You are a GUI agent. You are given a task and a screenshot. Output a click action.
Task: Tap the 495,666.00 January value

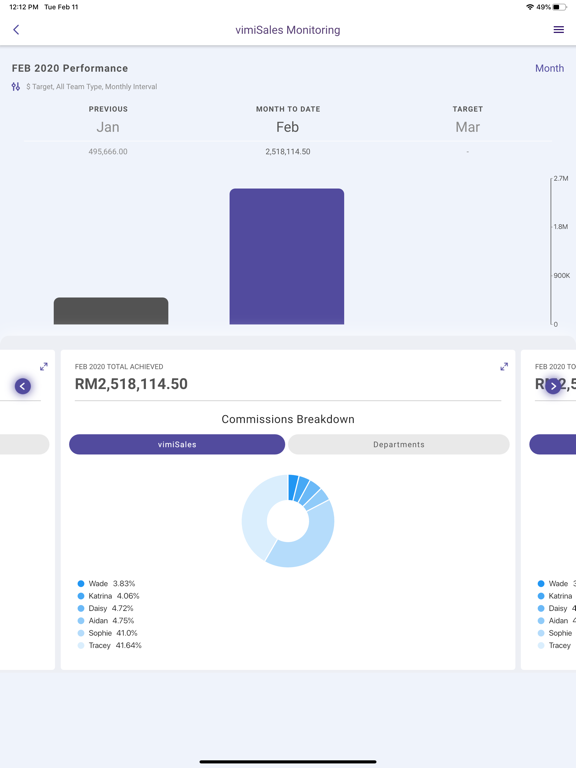(108, 151)
